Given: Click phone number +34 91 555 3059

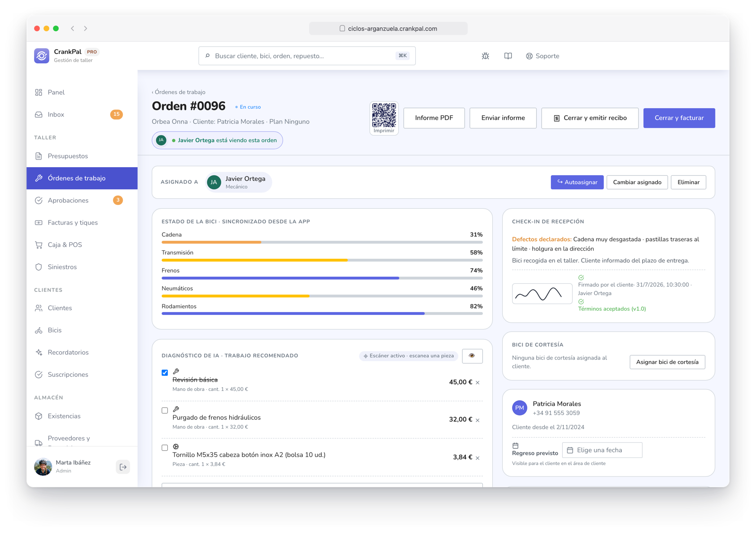Looking at the screenshot, I should pyautogui.click(x=556, y=413).
